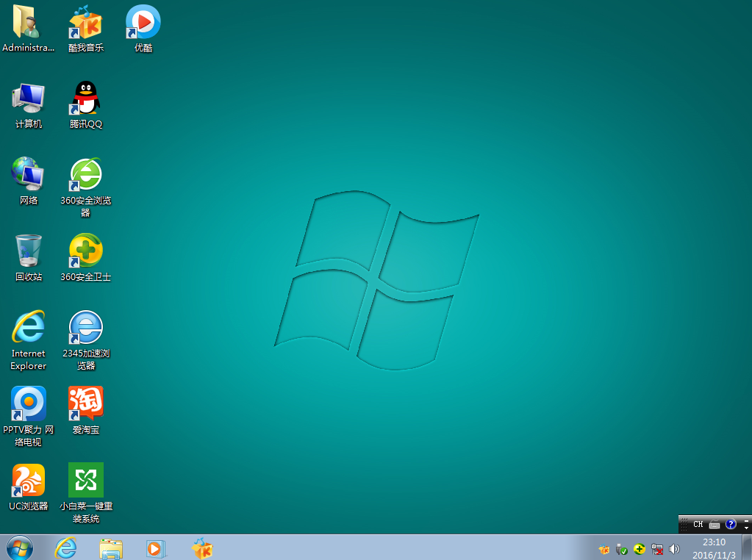Select the 回收站 recycle bin
The width and height of the screenshot is (752, 560).
[x=28, y=258]
